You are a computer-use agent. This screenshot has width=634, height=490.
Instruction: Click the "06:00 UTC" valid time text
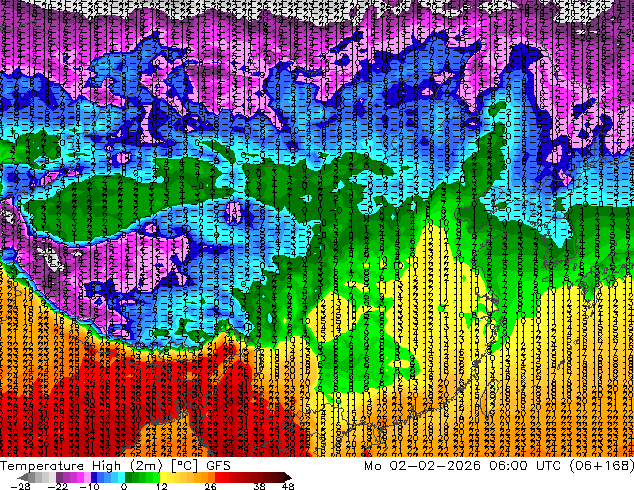(525, 466)
